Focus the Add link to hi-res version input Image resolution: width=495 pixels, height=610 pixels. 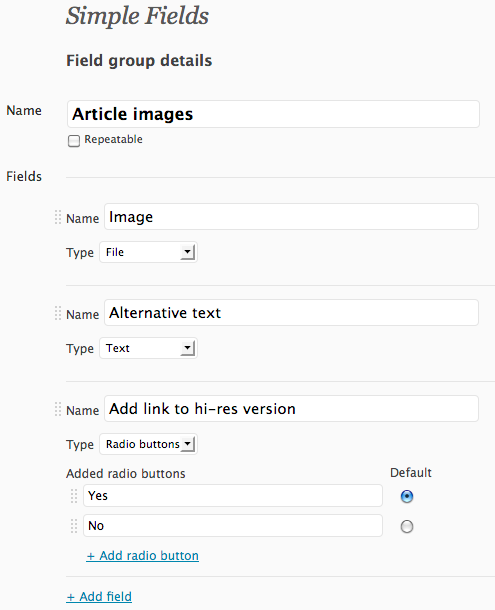point(291,408)
